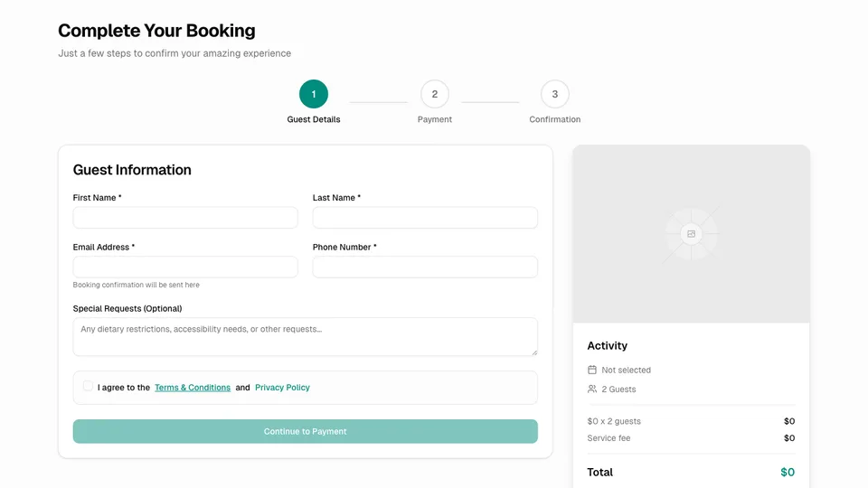Click the calendar icon beside Not selected
Image resolution: width=868 pixels, height=488 pixels.
[591, 370]
